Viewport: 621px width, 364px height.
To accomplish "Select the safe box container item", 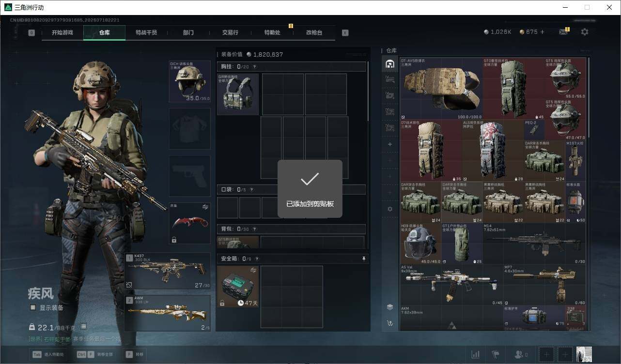I will pyautogui.click(x=238, y=286).
